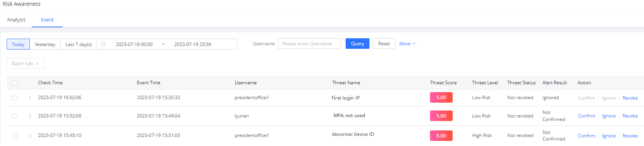The height and width of the screenshot is (146, 644).
Task: Expand row chevron for 16:02:06 check time
Action: click(30, 98)
